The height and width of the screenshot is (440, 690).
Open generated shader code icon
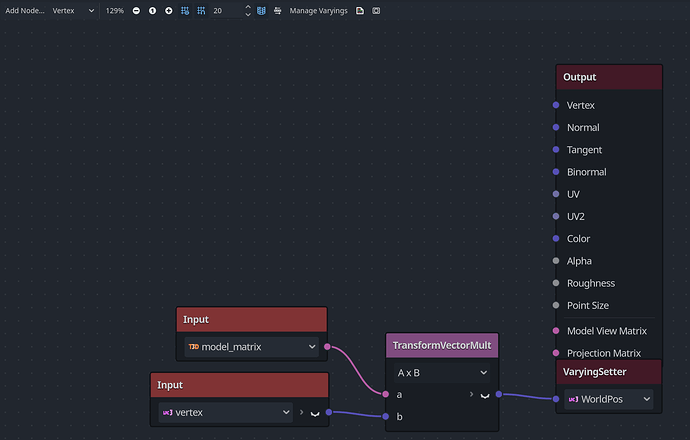tap(360, 11)
